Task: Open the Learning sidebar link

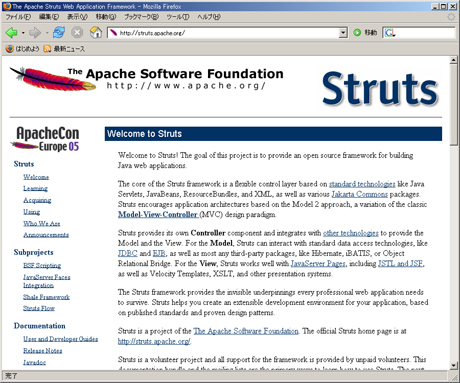Action: click(x=35, y=188)
